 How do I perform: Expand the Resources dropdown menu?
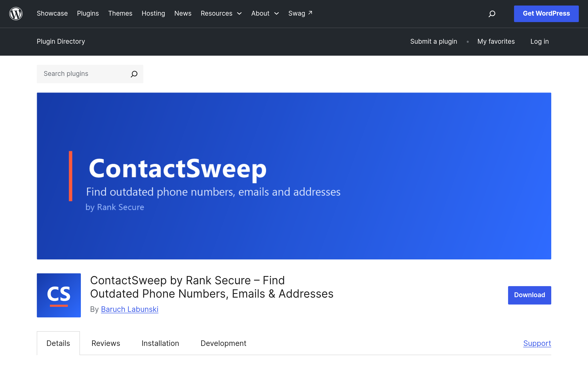(221, 13)
